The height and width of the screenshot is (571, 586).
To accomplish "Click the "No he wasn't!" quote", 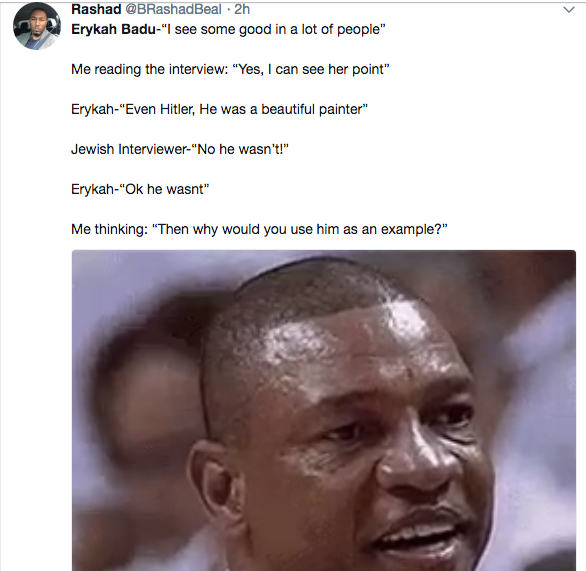I will (240, 149).
